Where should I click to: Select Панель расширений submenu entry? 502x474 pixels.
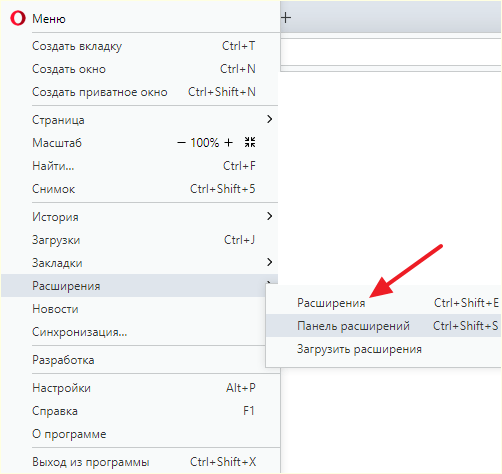tap(384, 326)
